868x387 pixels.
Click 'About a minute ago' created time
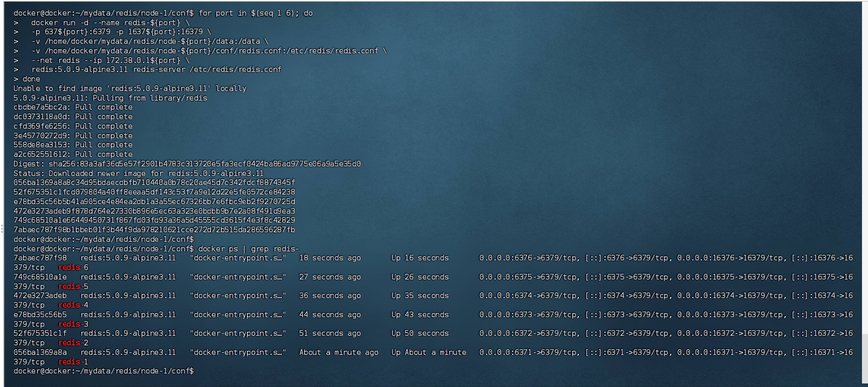click(x=339, y=352)
